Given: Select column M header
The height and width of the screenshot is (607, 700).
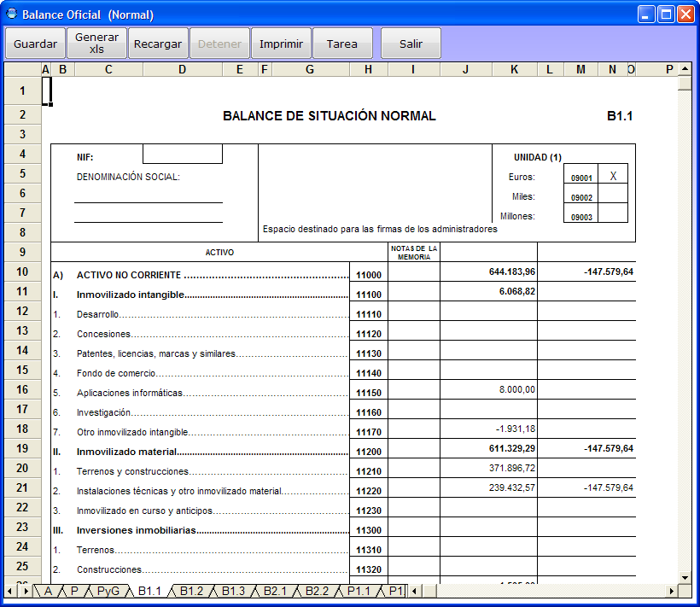Looking at the screenshot, I should (x=580, y=69).
